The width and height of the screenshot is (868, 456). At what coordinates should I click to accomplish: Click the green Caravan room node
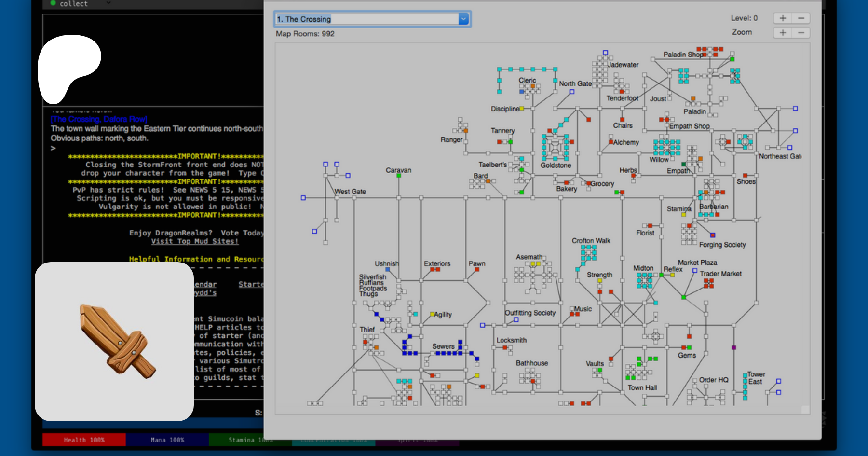[399, 176]
